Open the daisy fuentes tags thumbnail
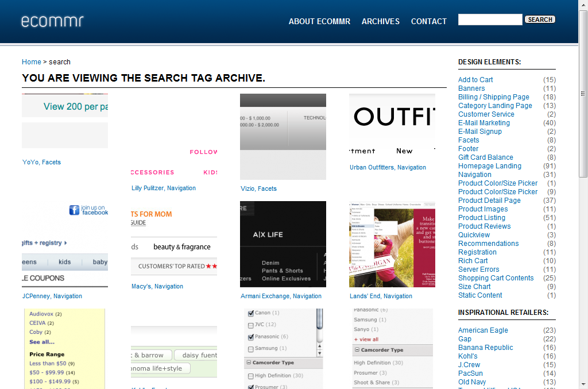Screen dimensions: 588x389 pyautogui.click(x=174, y=352)
